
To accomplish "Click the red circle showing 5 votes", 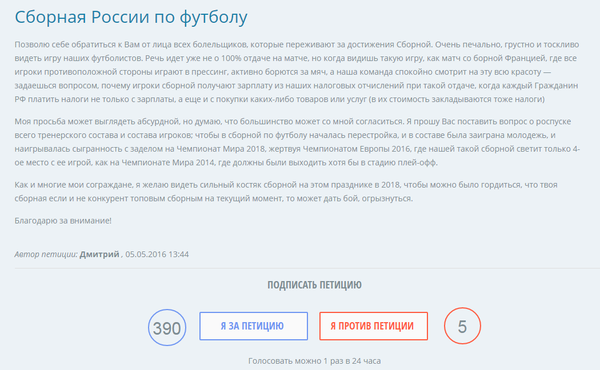I will [462, 326].
